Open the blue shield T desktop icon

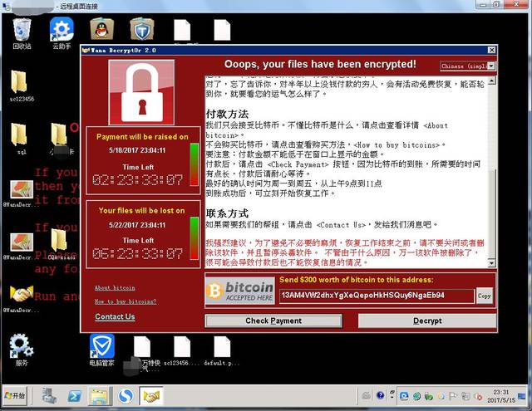(141, 30)
